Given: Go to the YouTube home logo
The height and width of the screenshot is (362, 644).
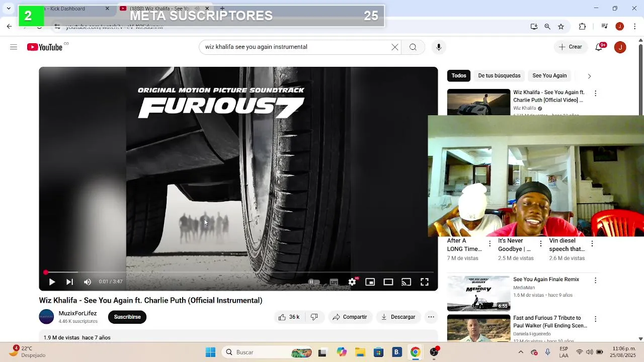Looking at the screenshot, I should [x=45, y=47].
